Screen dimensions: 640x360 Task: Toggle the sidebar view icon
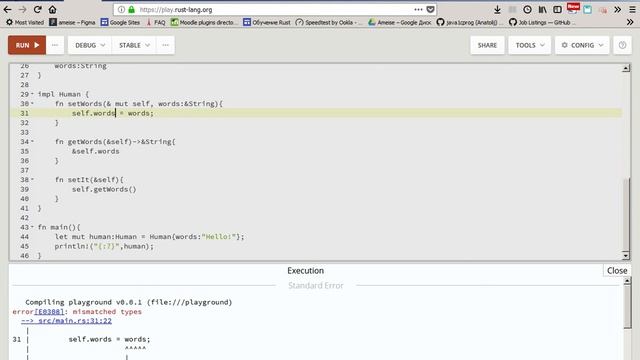point(557,9)
